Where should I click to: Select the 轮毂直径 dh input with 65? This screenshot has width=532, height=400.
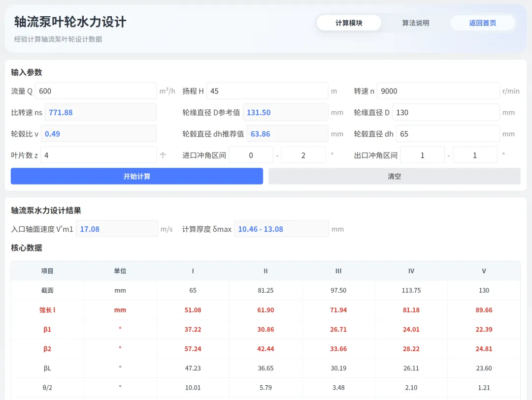click(448, 133)
